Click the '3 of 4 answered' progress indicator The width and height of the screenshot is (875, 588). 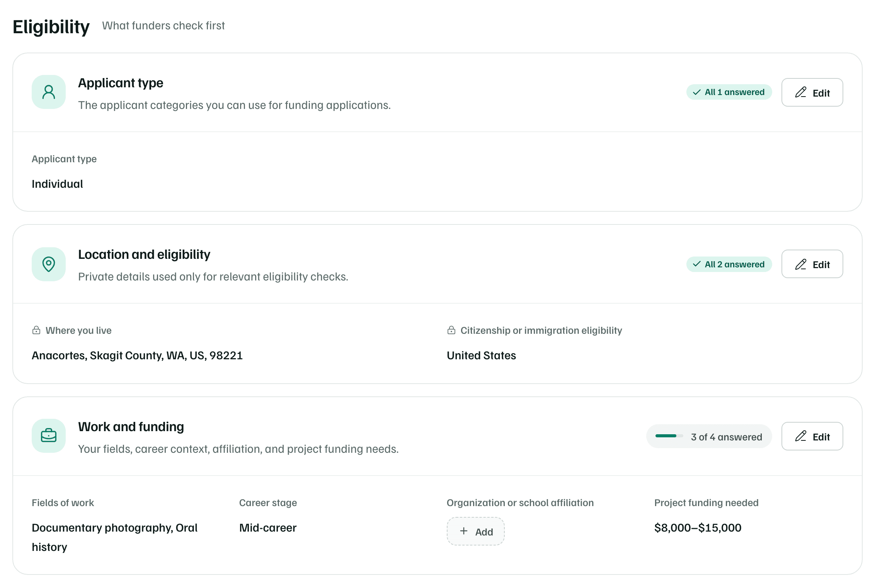coord(709,437)
